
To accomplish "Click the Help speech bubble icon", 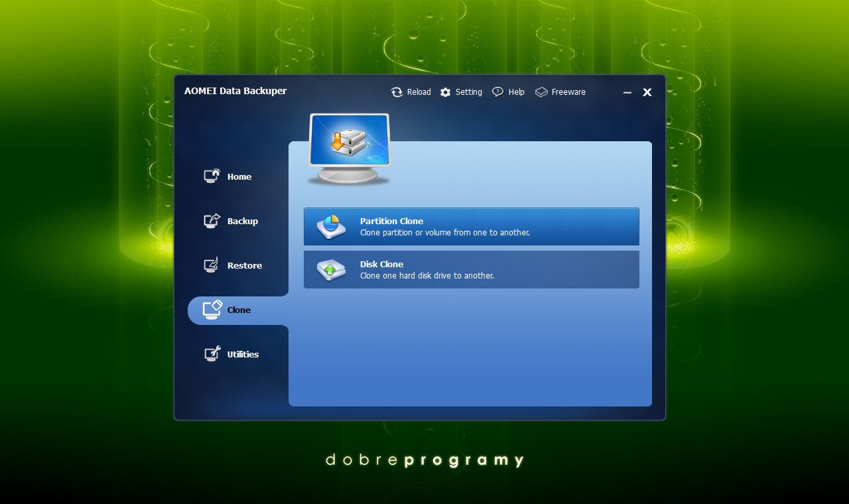I will coord(497,92).
